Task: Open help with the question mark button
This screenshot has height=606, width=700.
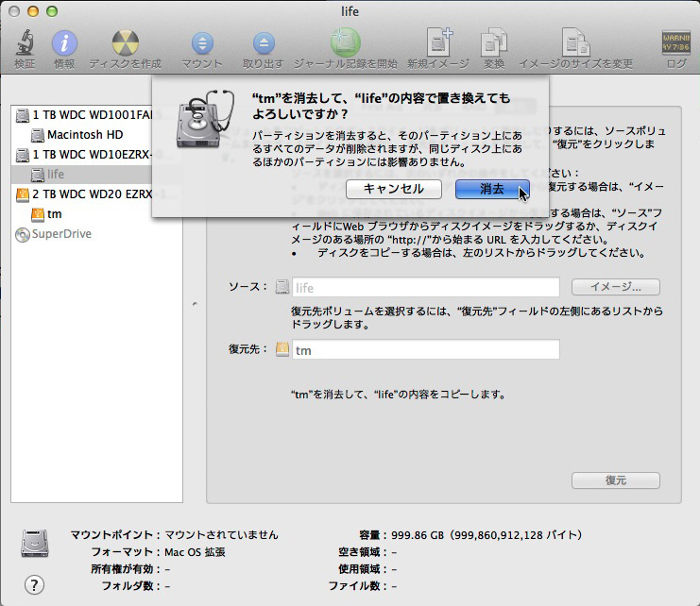Action: click(x=34, y=584)
